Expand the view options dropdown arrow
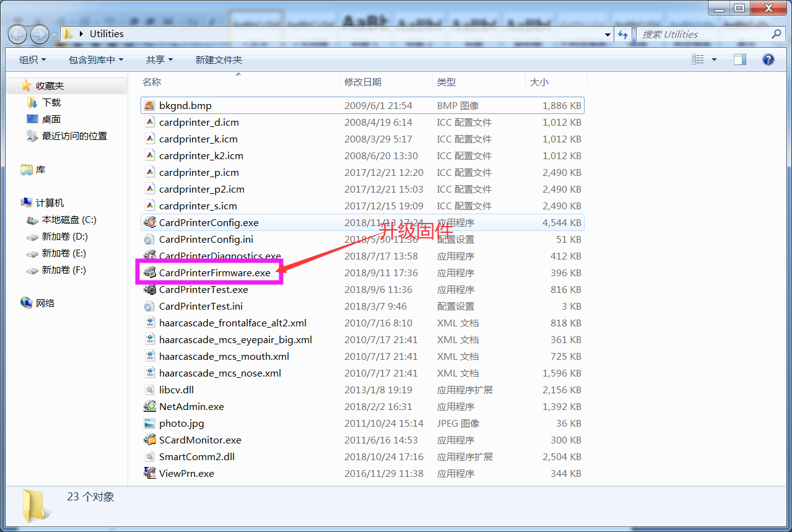Image resolution: width=792 pixels, height=532 pixels. [x=714, y=59]
